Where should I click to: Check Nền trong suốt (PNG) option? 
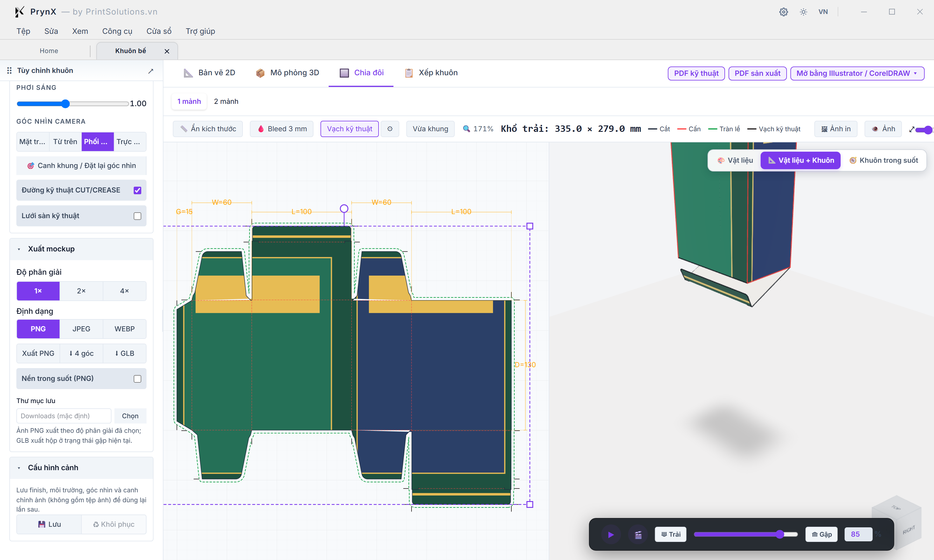tap(137, 379)
